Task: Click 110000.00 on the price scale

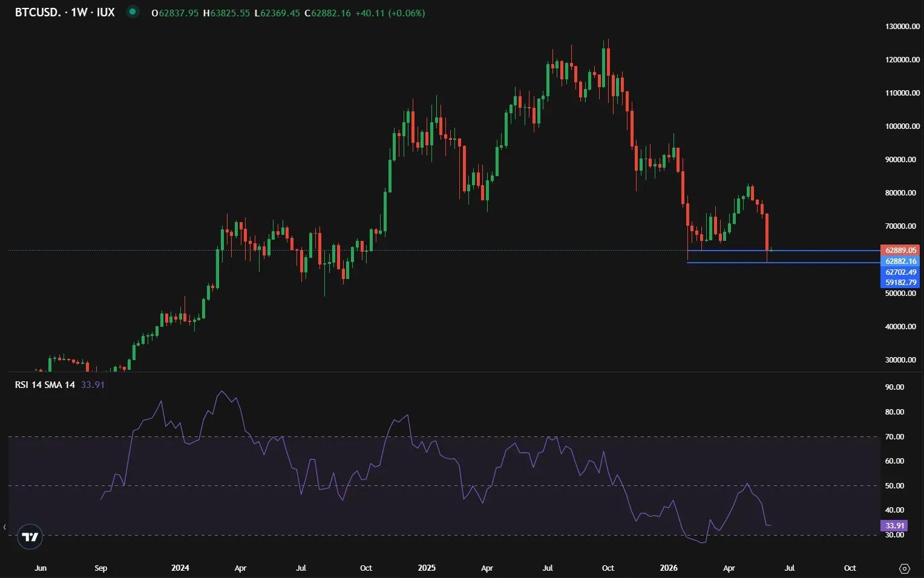Action: pyautogui.click(x=902, y=93)
